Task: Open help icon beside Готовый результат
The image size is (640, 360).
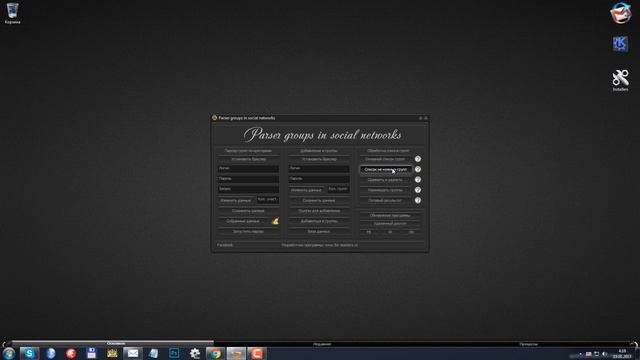Action: click(x=418, y=200)
